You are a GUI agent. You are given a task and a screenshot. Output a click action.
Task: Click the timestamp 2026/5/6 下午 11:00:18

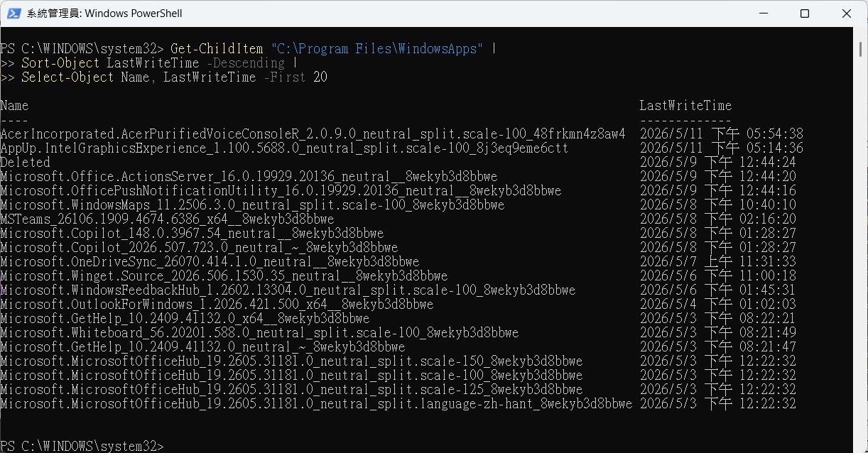(718, 275)
